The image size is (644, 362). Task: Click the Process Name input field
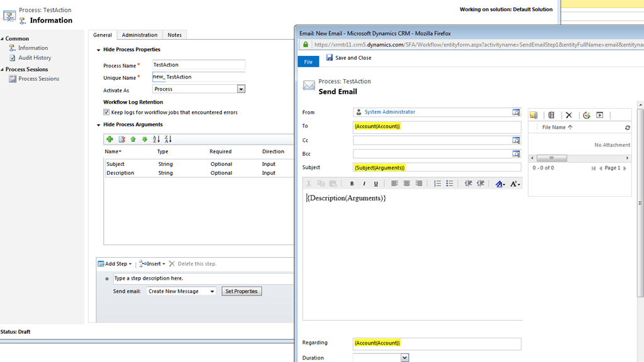click(199, 65)
